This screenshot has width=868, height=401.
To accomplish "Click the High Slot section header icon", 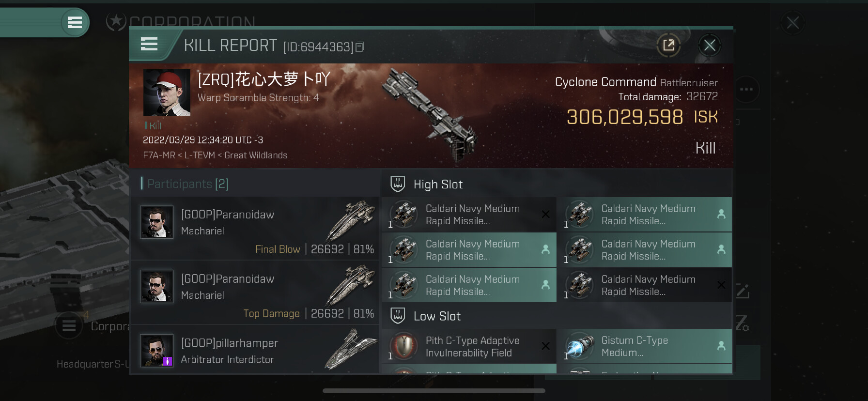I will coord(398,184).
